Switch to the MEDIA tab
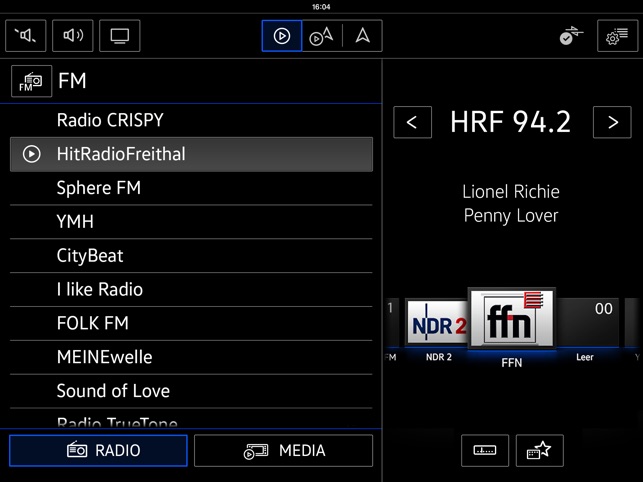 [285, 451]
